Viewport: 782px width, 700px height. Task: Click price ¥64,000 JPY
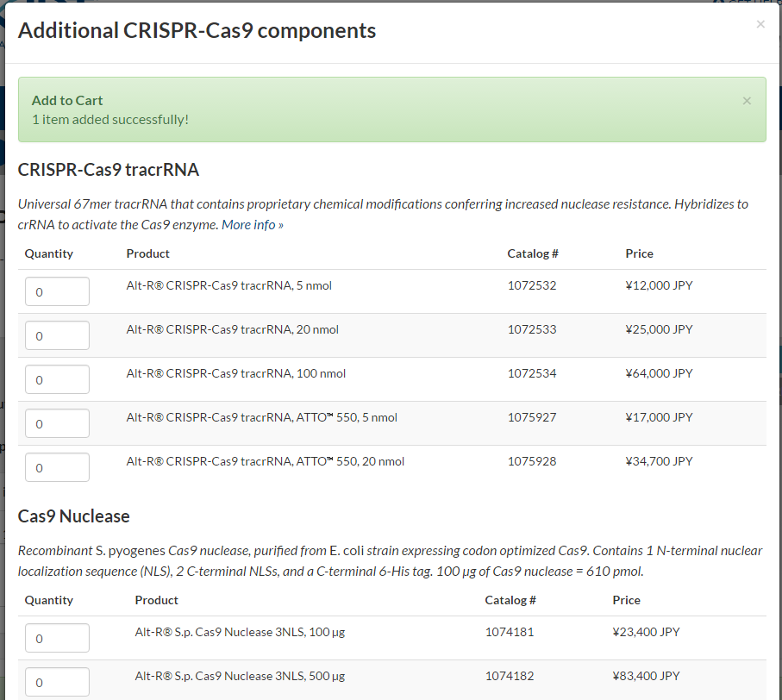[659, 373]
